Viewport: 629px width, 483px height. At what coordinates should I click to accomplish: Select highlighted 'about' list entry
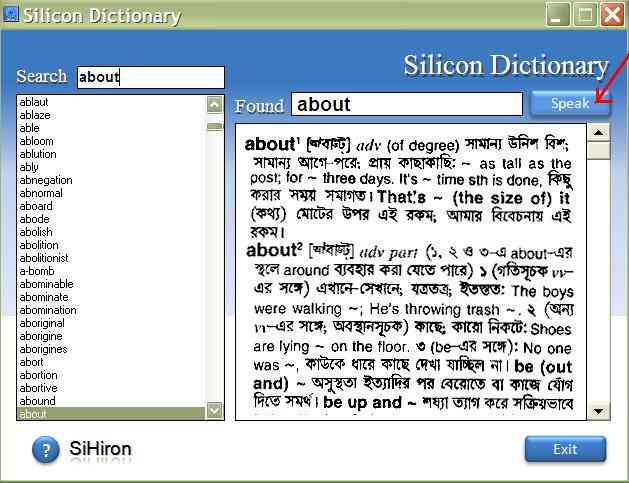point(111,414)
